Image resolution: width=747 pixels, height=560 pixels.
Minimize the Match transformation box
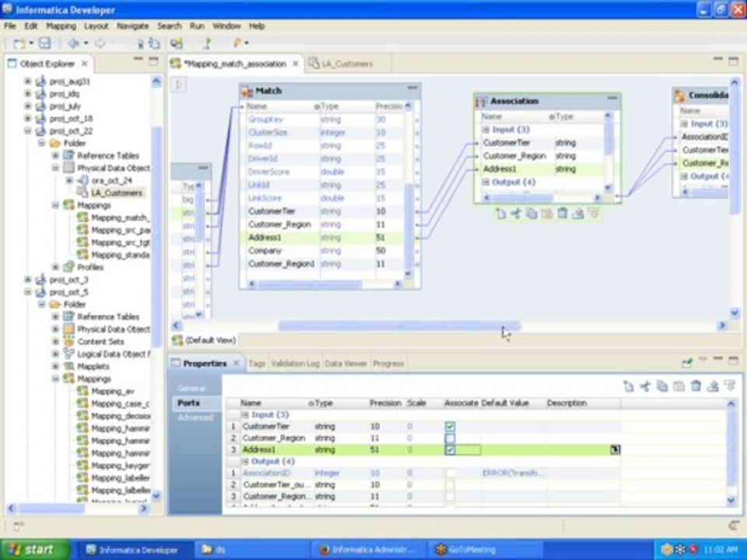412,88
